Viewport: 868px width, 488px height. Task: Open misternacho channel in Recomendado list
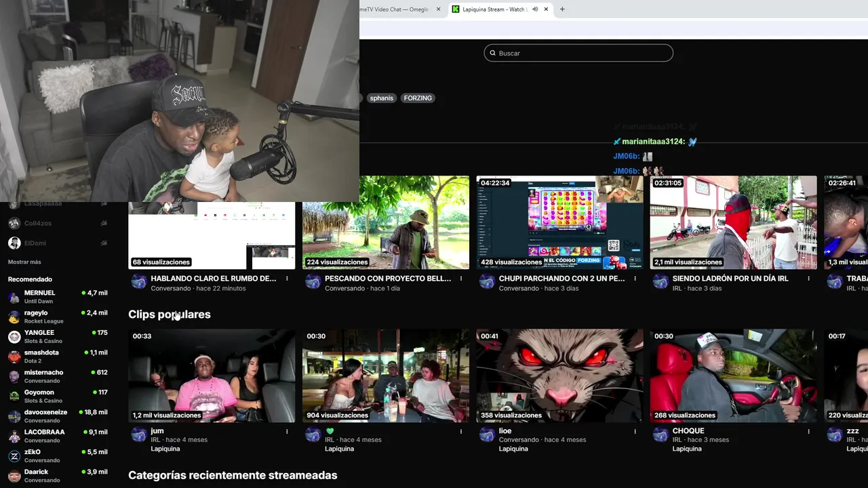(x=58, y=376)
